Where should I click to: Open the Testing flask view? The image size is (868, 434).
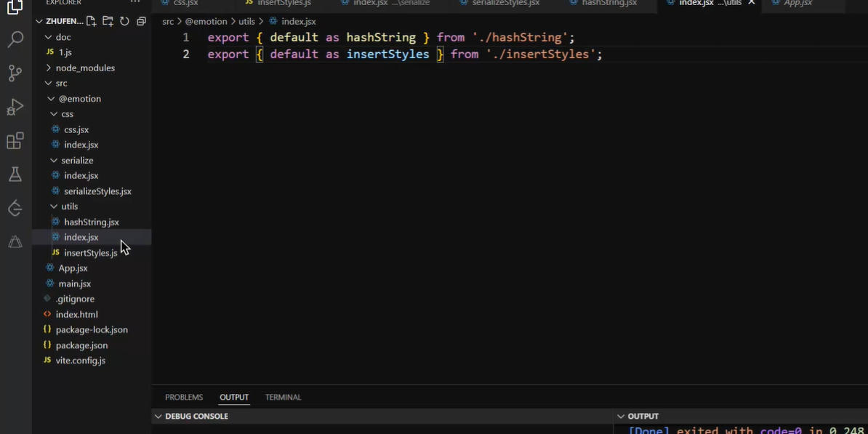(15, 174)
